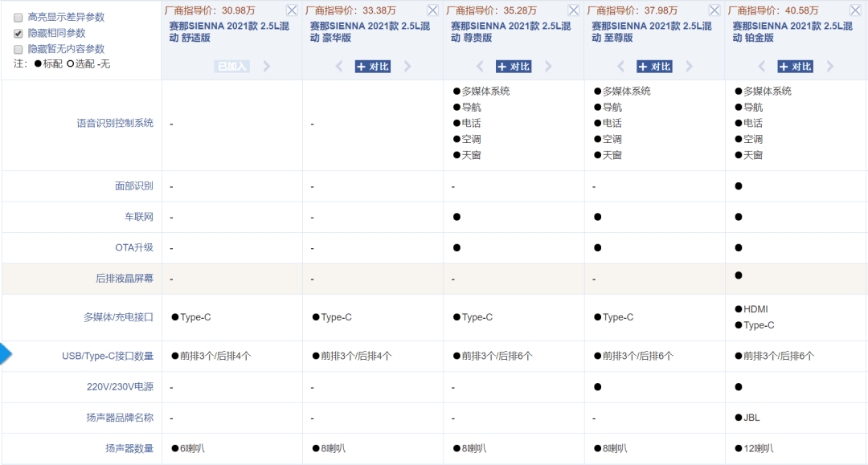Add 至尊版 to comparison with 对比 button
This screenshot has height=465, width=868.
click(x=654, y=67)
